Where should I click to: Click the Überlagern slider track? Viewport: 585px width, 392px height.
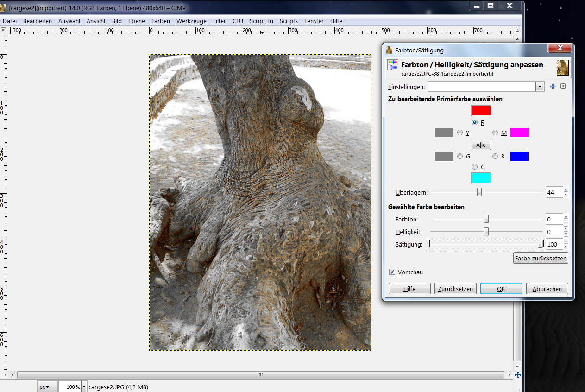point(510,192)
